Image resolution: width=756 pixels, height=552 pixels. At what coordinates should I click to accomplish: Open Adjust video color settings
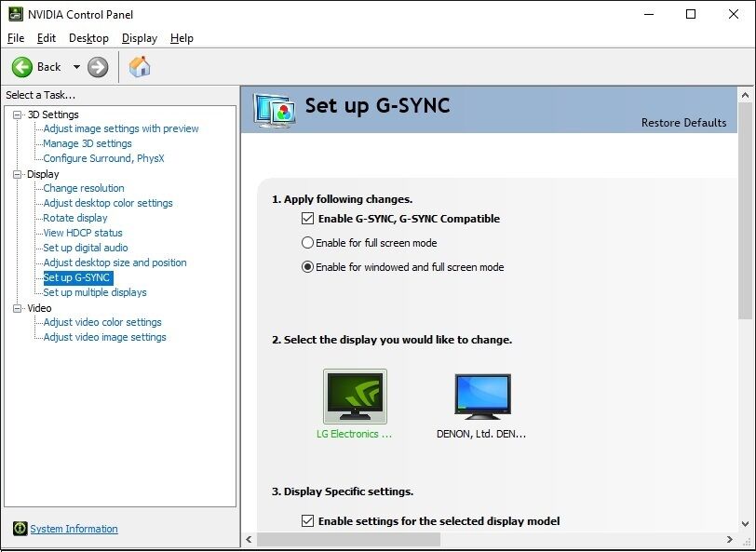coord(102,322)
